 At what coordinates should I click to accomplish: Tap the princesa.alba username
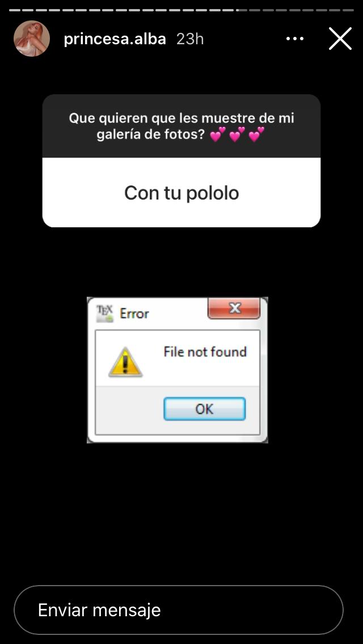click(x=115, y=39)
